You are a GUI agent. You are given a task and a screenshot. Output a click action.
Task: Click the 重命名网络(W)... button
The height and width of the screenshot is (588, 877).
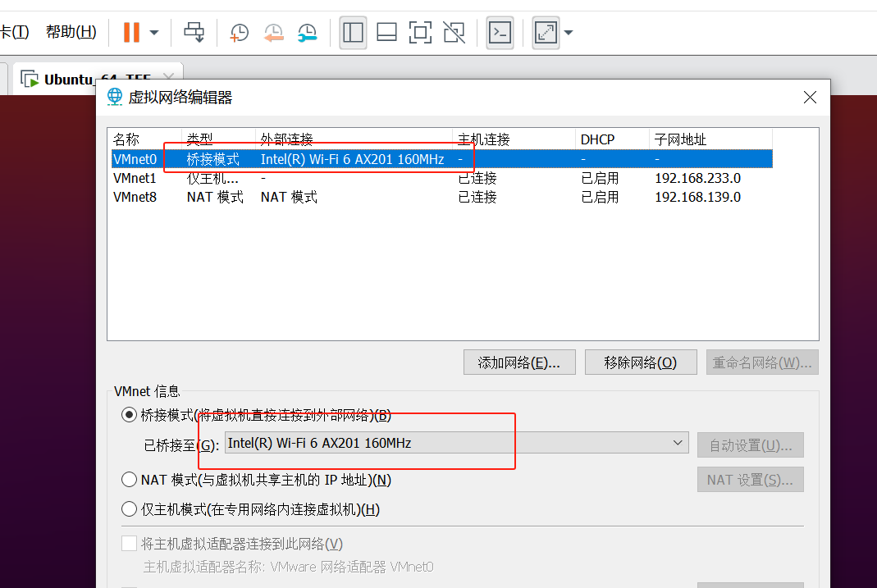pyautogui.click(x=762, y=362)
